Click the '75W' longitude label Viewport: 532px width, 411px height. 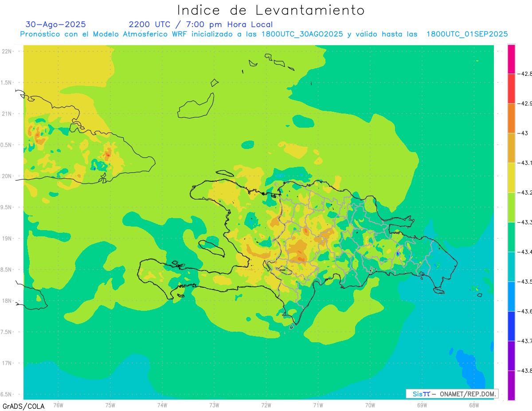110,405
